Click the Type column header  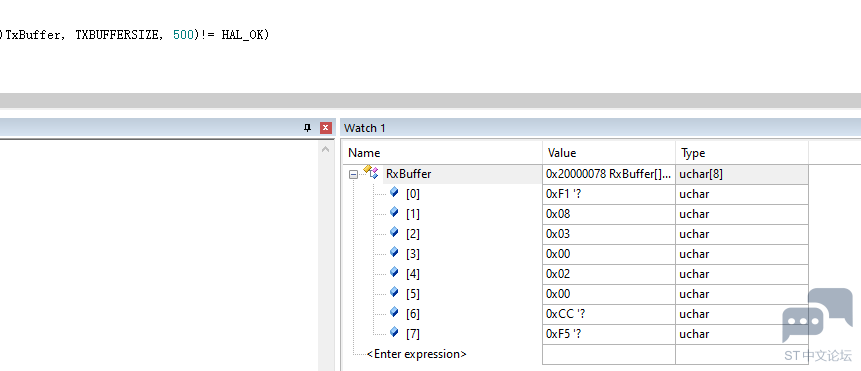(x=693, y=153)
